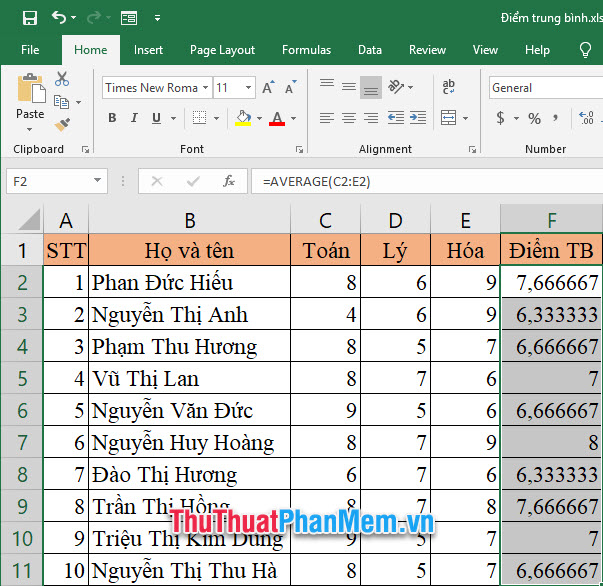This screenshot has height=586, width=603.
Task: Open the Review tab
Action: click(x=427, y=50)
